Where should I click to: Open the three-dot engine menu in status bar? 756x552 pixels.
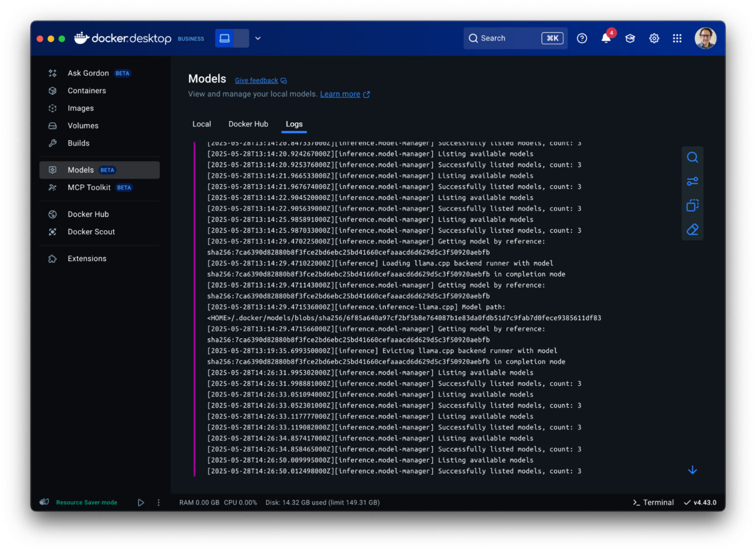(x=158, y=502)
